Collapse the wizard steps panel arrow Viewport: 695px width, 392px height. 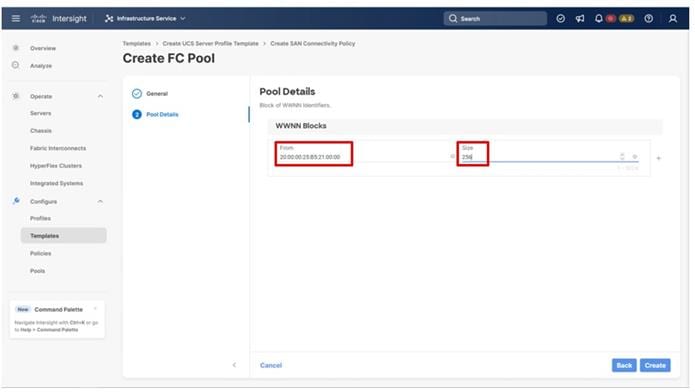(234, 365)
